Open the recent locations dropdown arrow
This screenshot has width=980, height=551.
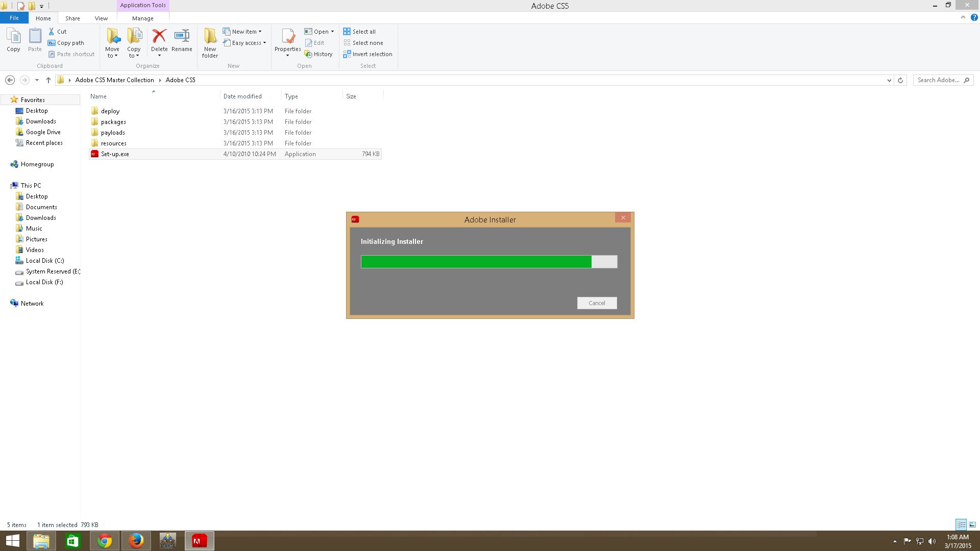tap(37, 80)
